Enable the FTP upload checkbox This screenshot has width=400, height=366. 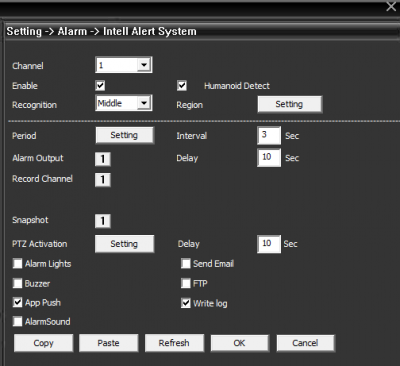click(x=186, y=283)
